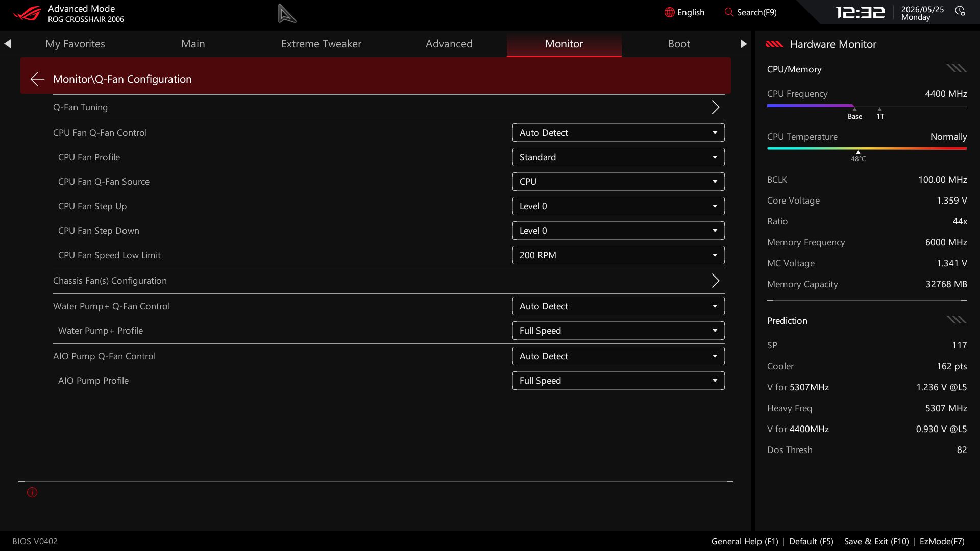Click the CPU Temperature gradient bar
980x551 pixels.
coord(867,148)
